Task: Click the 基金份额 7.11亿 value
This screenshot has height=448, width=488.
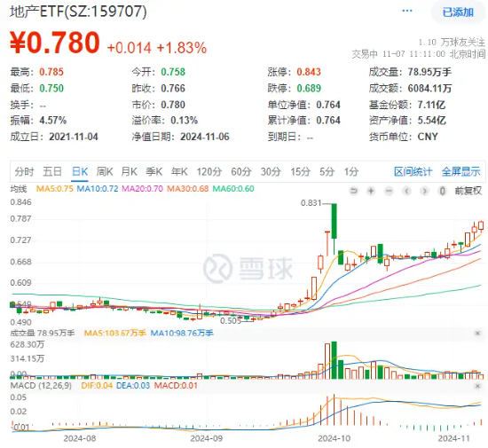Action: pyautogui.click(x=431, y=105)
